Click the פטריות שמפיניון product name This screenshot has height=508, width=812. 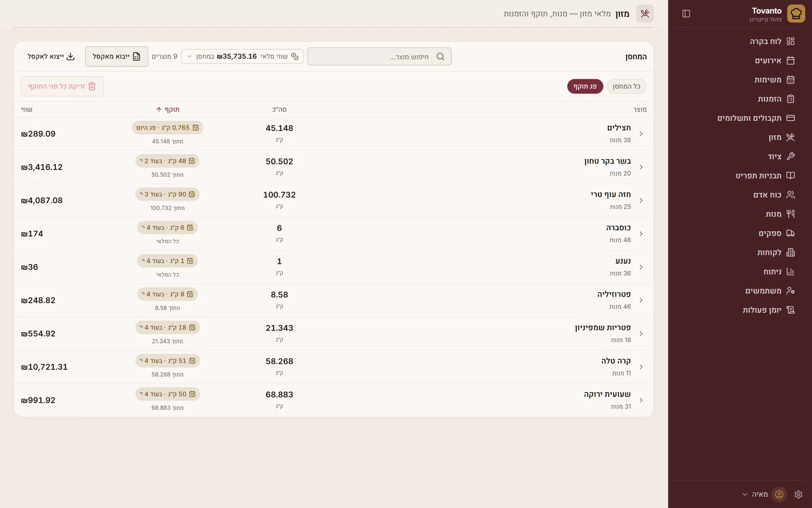coord(603,328)
